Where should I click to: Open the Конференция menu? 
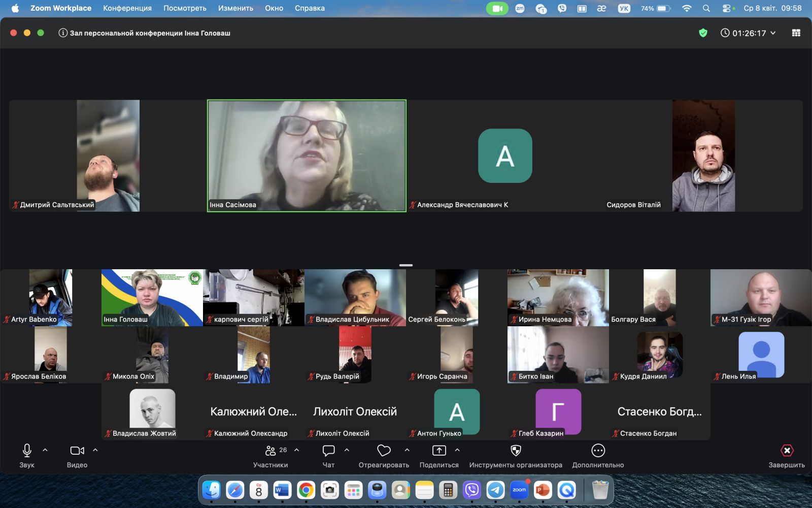click(x=127, y=8)
